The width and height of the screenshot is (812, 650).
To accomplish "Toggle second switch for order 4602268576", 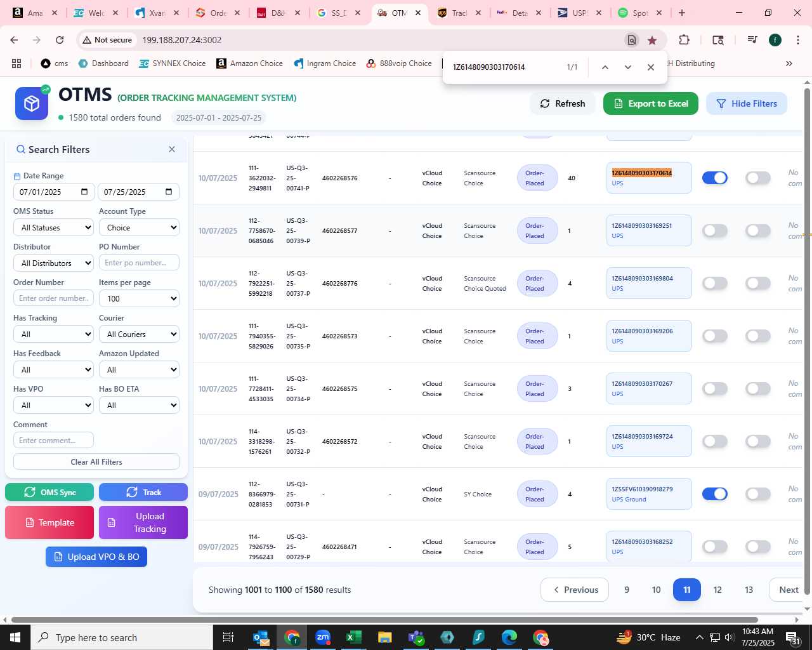I will pos(758,178).
